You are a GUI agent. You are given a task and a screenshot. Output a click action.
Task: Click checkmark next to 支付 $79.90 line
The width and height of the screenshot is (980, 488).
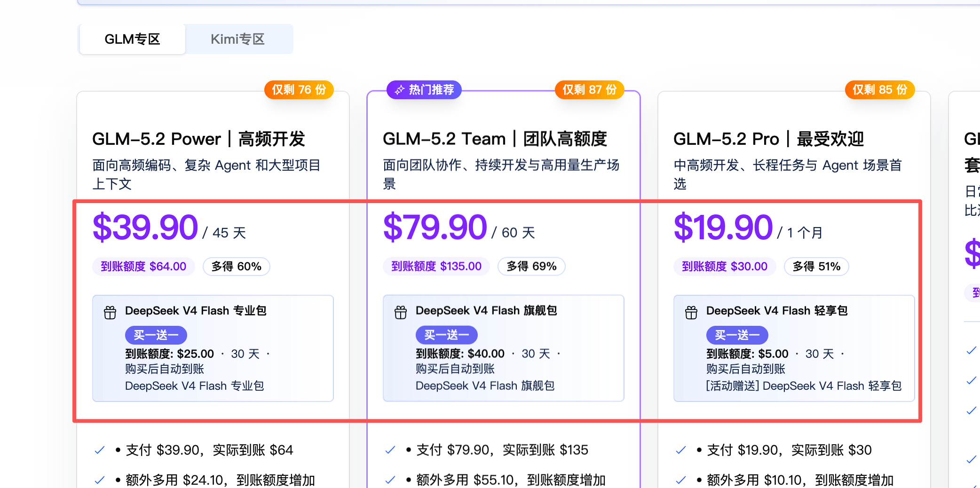390,450
